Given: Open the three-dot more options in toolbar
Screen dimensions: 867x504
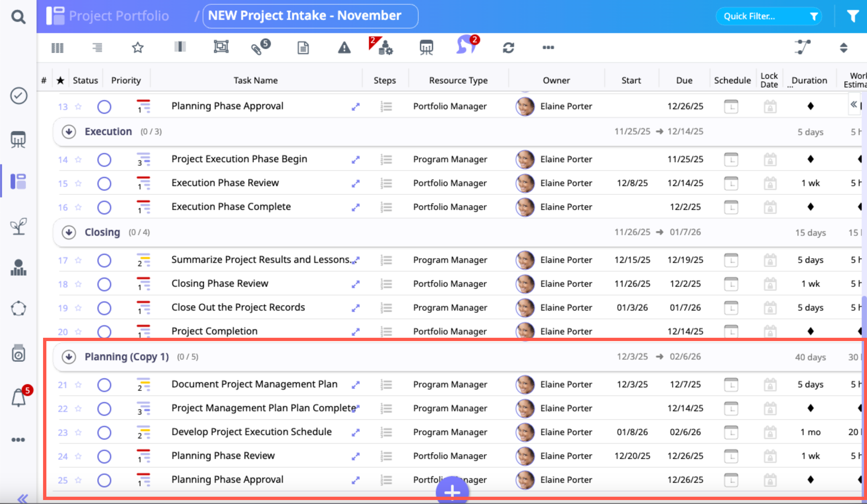Looking at the screenshot, I should 548,48.
